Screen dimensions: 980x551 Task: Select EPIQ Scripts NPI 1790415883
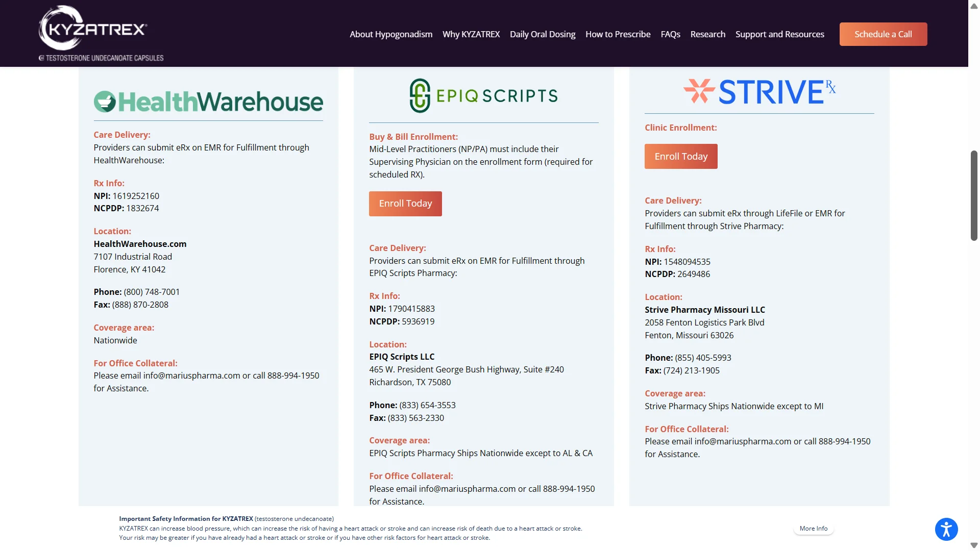tap(411, 309)
